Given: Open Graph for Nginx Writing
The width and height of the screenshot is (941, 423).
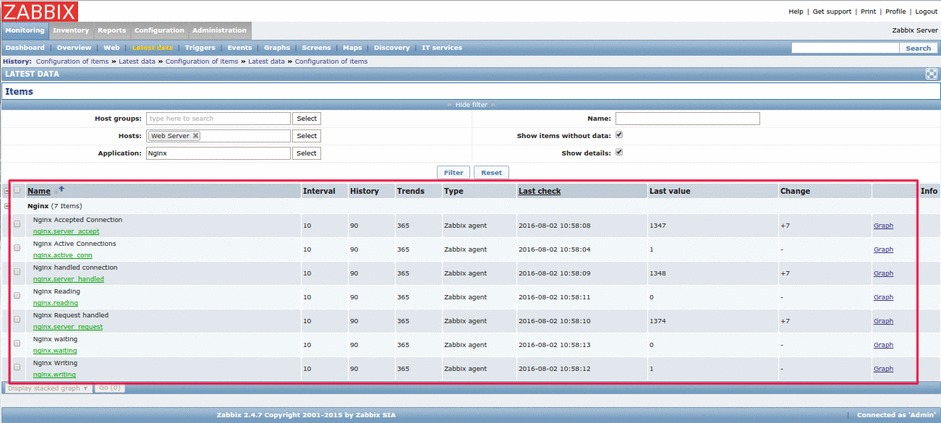Looking at the screenshot, I should pos(883,369).
